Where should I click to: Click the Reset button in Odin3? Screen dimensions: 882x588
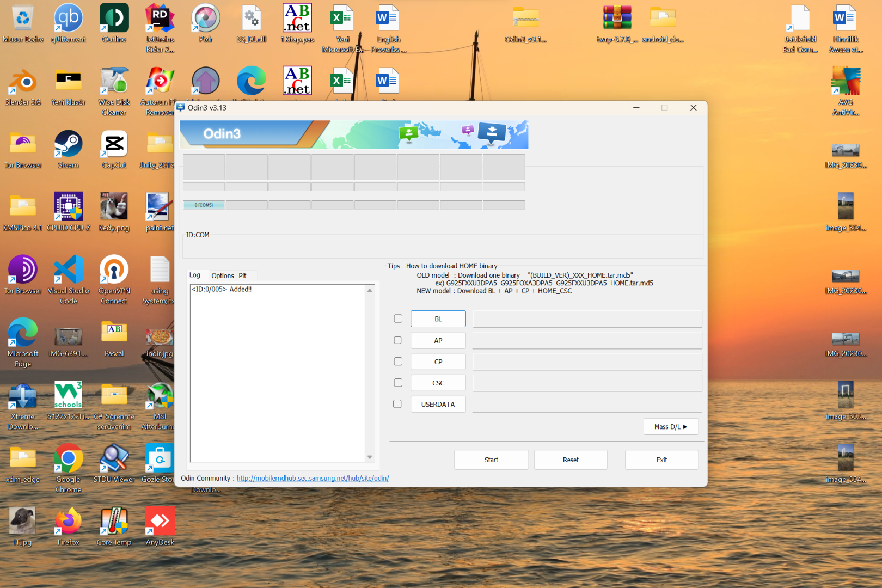point(571,460)
